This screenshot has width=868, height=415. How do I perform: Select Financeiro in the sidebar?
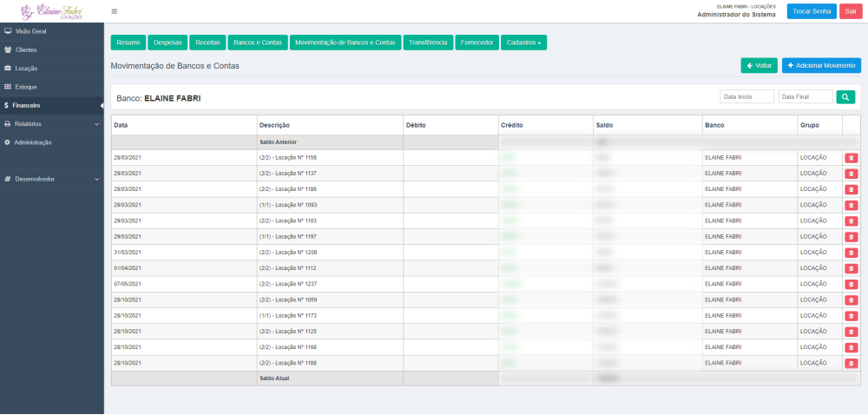pyautogui.click(x=52, y=105)
